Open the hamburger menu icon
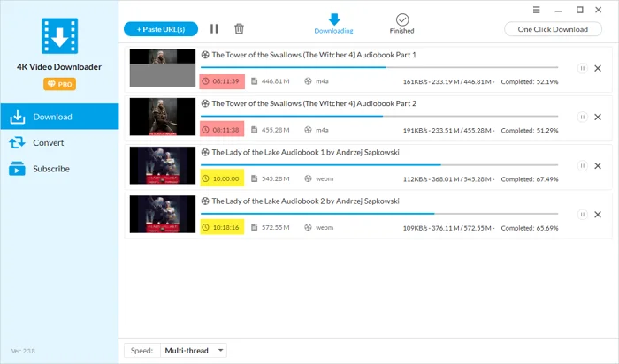The image size is (619, 364). [x=536, y=10]
